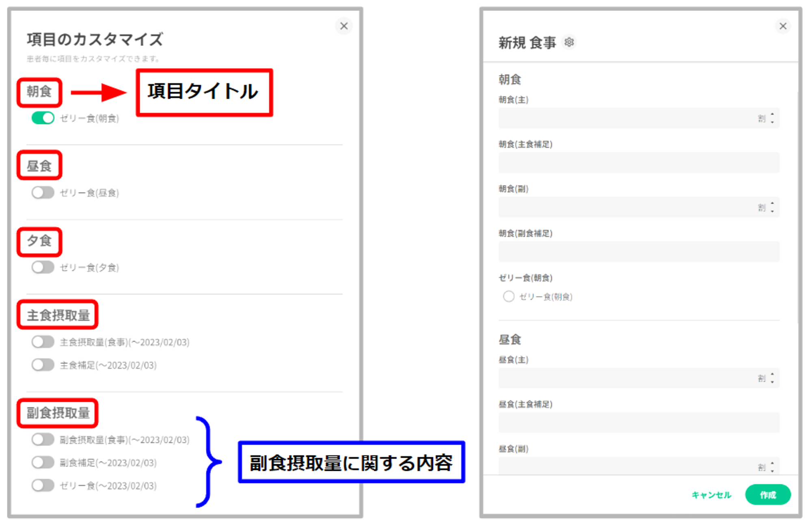Enable the ゼリー食(昼食) toggle
This screenshot has width=812, height=526.
coord(43,193)
